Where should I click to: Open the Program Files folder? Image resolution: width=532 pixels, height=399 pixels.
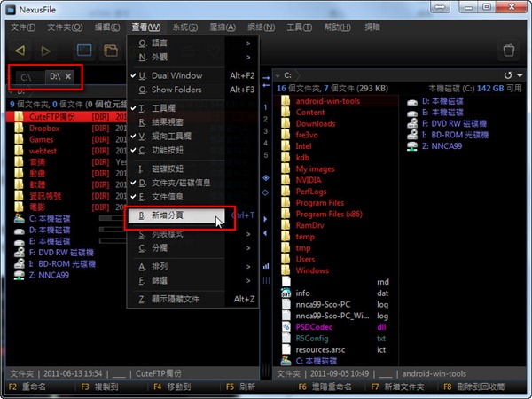point(319,202)
